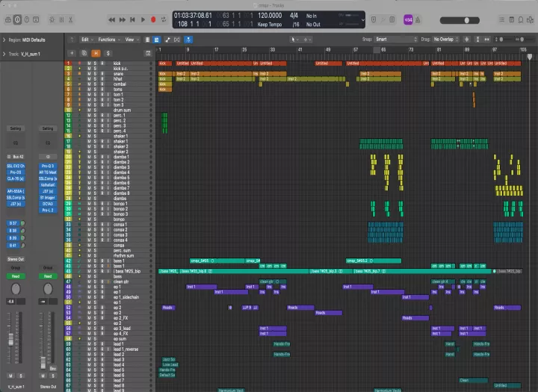This screenshot has width=538, height=392.
Task: Toggle the Inspector button in the control bar
Action: (x=17, y=20)
